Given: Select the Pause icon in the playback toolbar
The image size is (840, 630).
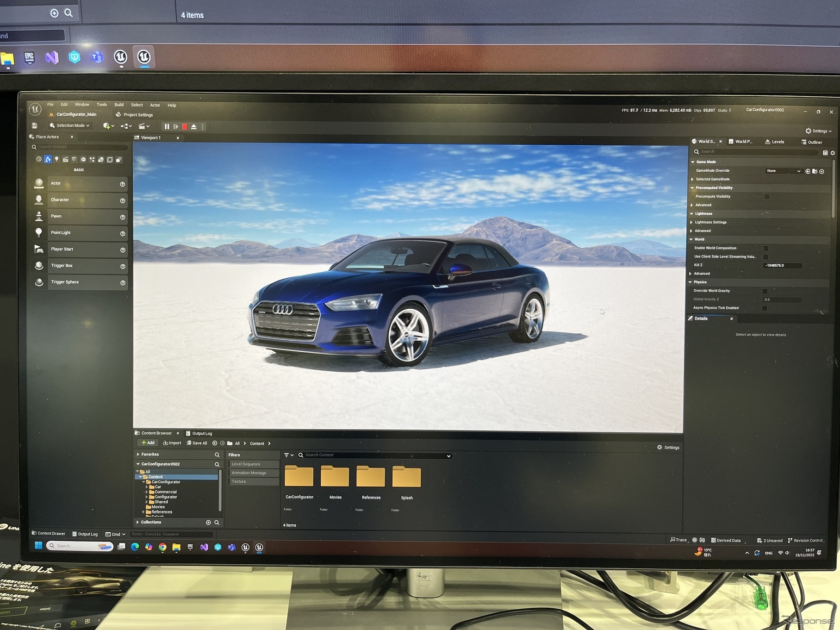Looking at the screenshot, I should tap(167, 126).
